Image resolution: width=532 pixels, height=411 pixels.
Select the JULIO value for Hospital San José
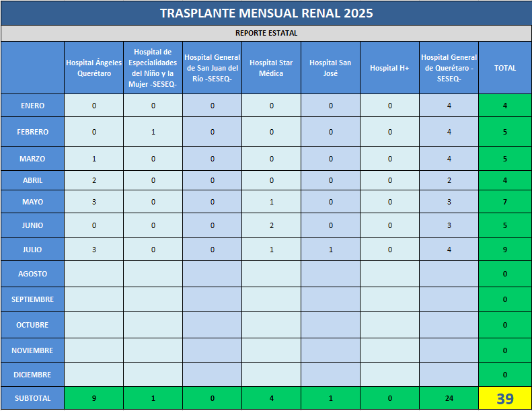pos(330,250)
